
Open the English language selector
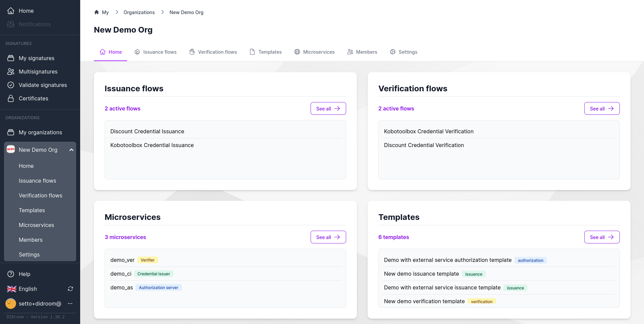28,289
